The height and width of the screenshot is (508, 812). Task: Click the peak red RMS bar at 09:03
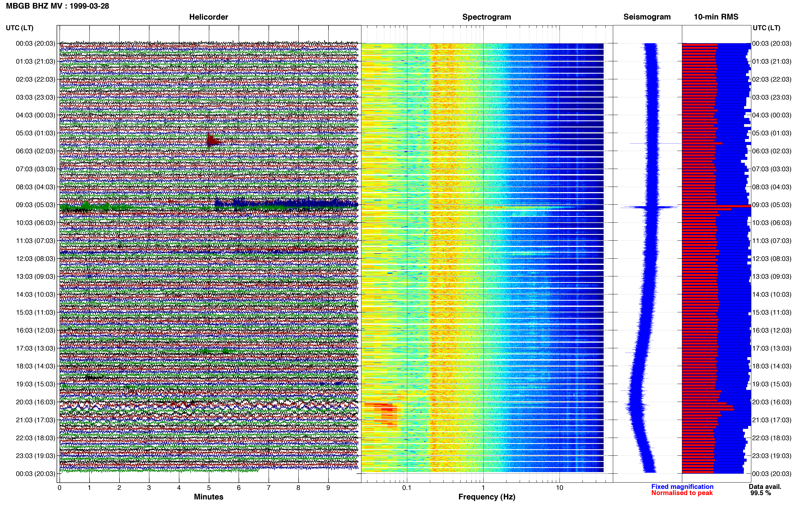(x=716, y=206)
